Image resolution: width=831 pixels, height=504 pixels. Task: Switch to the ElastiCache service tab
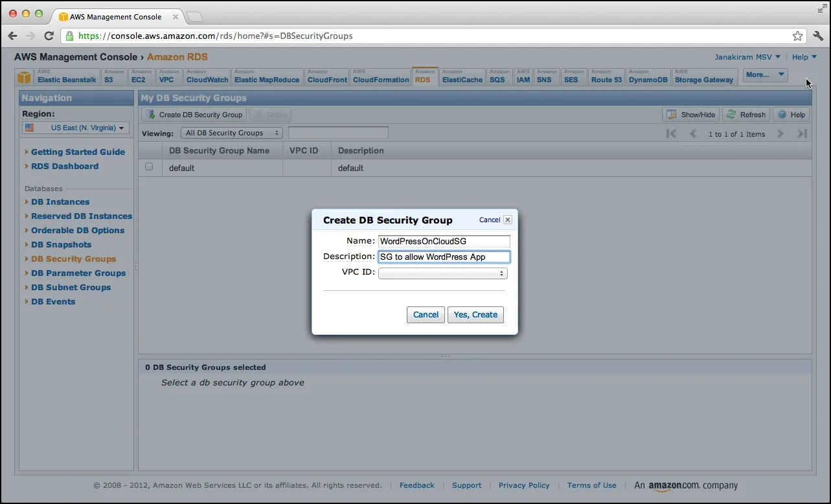coord(462,76)
